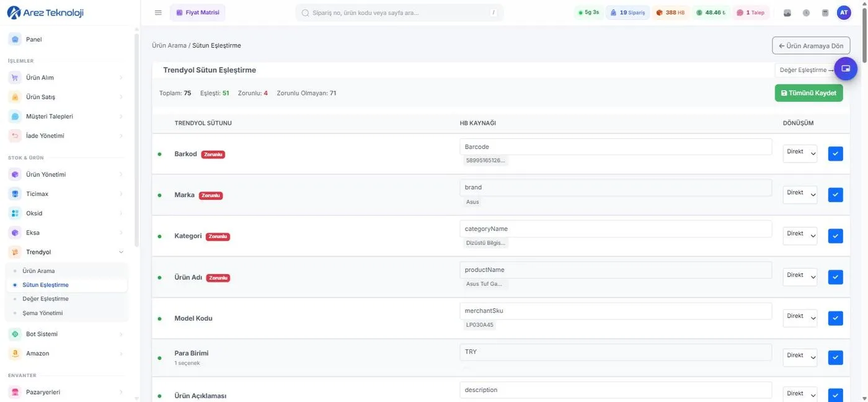Screen dimensions: 868x402
Task: Click the Ürün Alım cart icon
Action: (x=15, y=78)
